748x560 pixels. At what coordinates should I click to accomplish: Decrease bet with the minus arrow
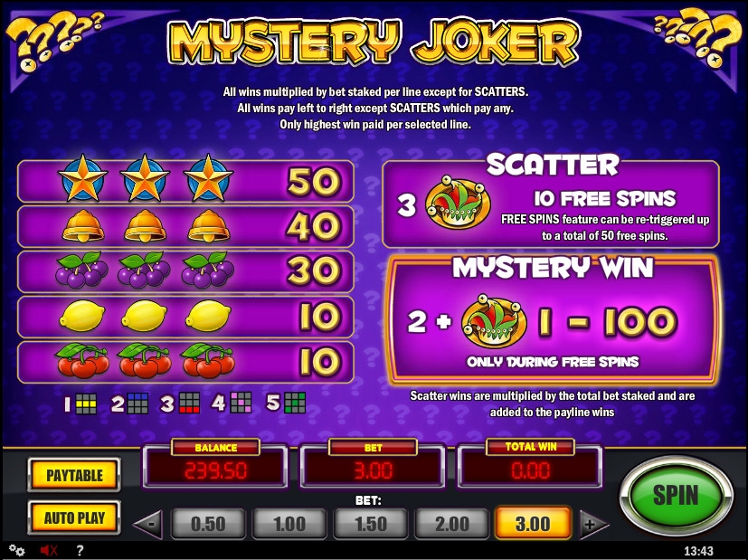149,524
